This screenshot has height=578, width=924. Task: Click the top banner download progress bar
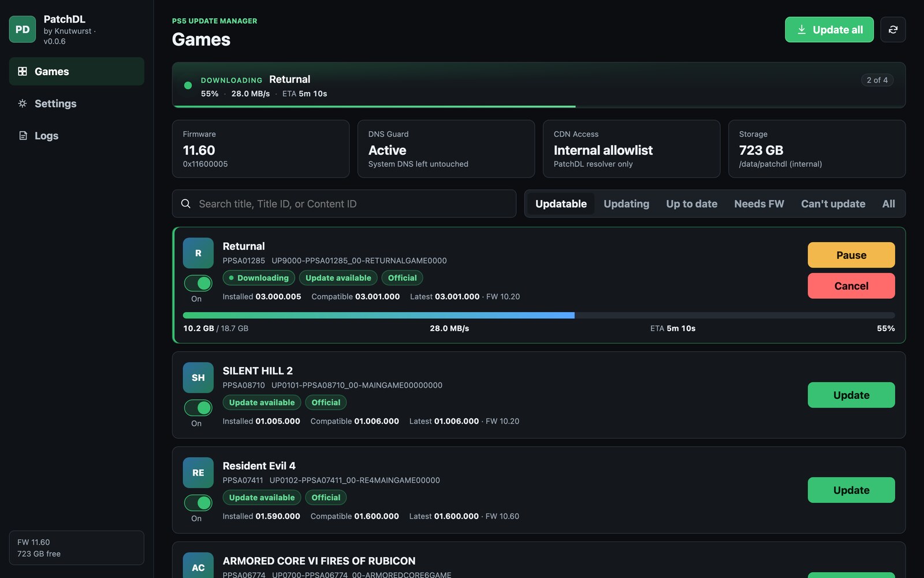coord(539,106)
